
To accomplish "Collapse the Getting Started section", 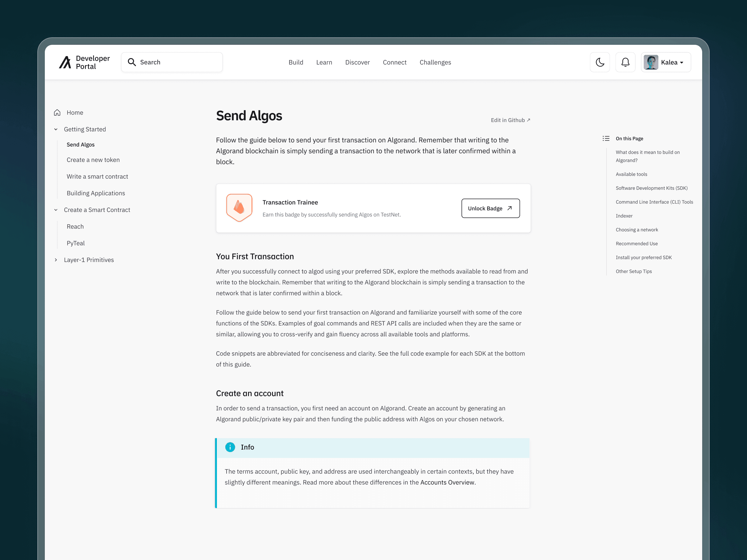I will [56, 129].
